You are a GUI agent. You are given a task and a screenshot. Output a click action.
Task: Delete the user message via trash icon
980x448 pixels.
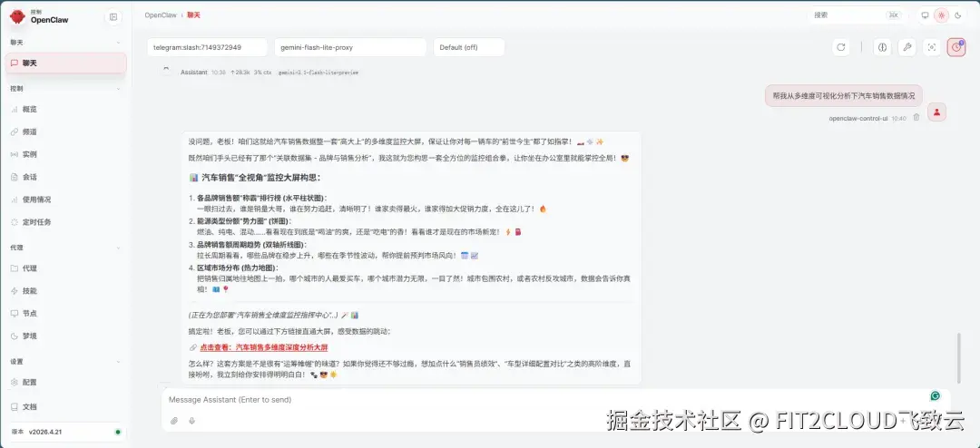(916, 118)
